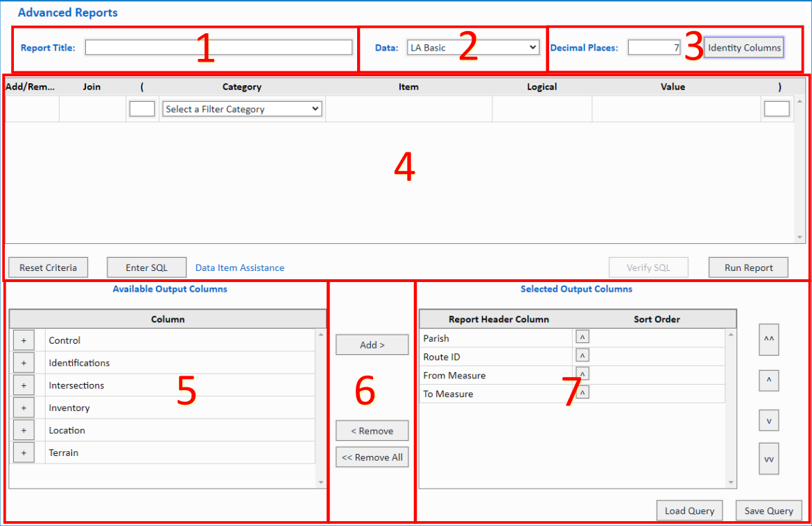The image size is (812, 526).
Task: Move selected column to bottom with vv
Action: coord(768,459)
